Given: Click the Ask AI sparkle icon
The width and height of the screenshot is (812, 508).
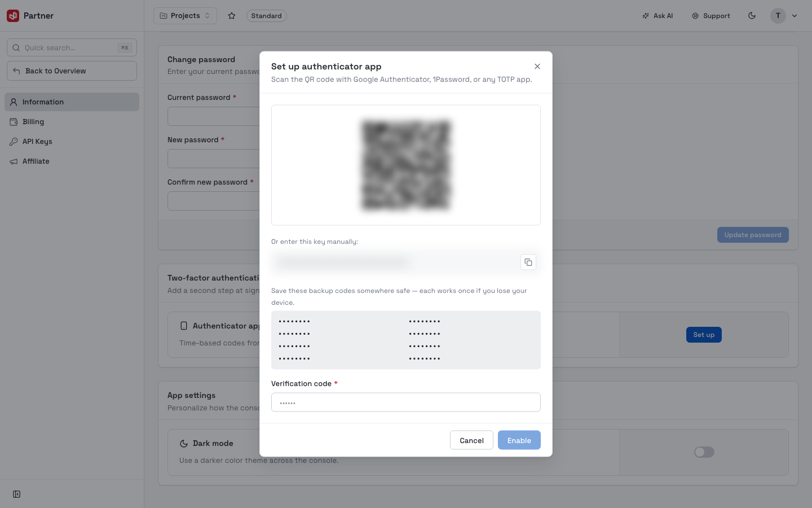Looking at the screenshot, I should click(x=646, y=16).
